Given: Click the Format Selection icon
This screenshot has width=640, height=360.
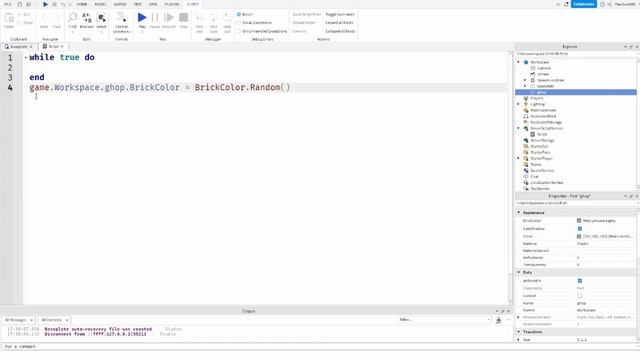Looking at the screenshot, I should [121, 18].
